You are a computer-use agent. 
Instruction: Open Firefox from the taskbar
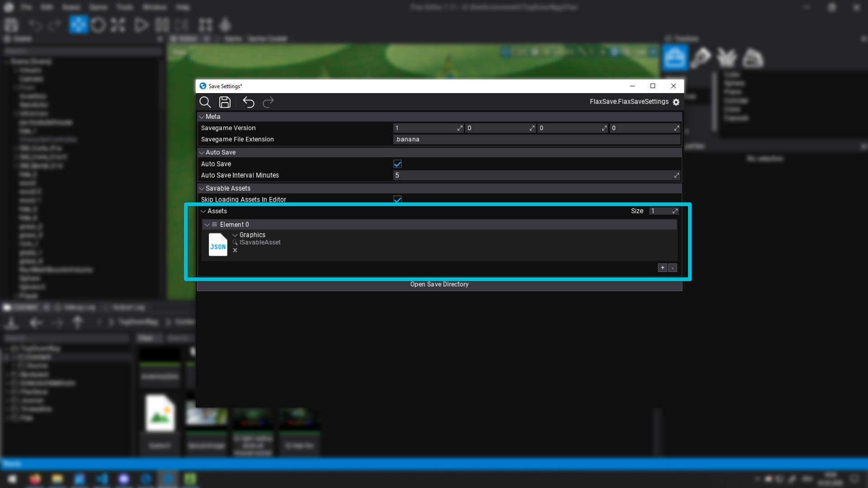(x=35, y=479)
